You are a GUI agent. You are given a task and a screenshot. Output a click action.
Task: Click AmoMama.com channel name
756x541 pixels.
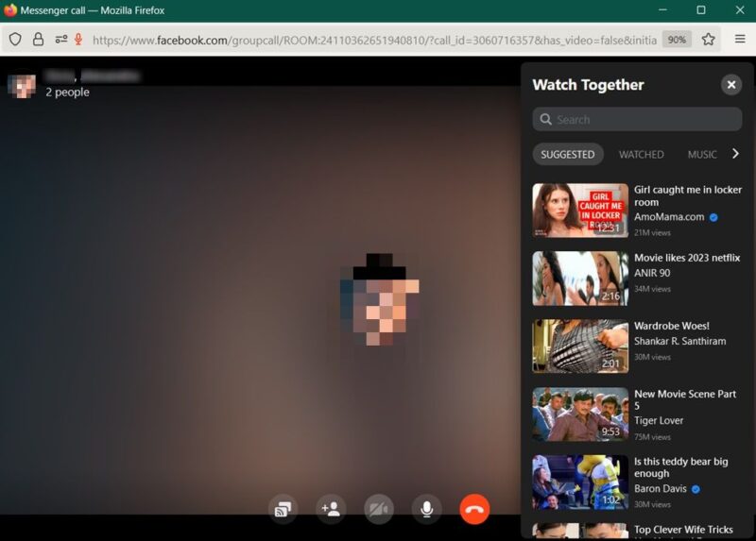[x=669, y=217]
